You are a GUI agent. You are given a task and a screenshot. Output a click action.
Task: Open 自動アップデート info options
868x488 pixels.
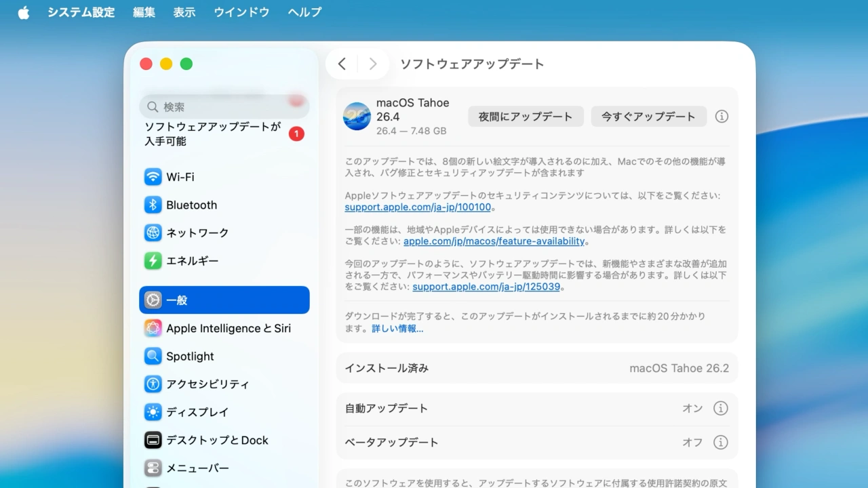coord(720,409)
